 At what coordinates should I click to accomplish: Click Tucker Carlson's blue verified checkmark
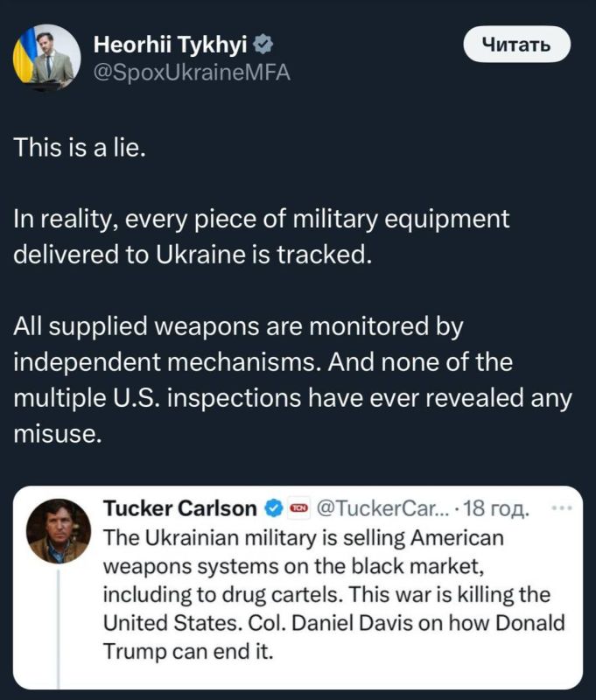coord(274,508)
